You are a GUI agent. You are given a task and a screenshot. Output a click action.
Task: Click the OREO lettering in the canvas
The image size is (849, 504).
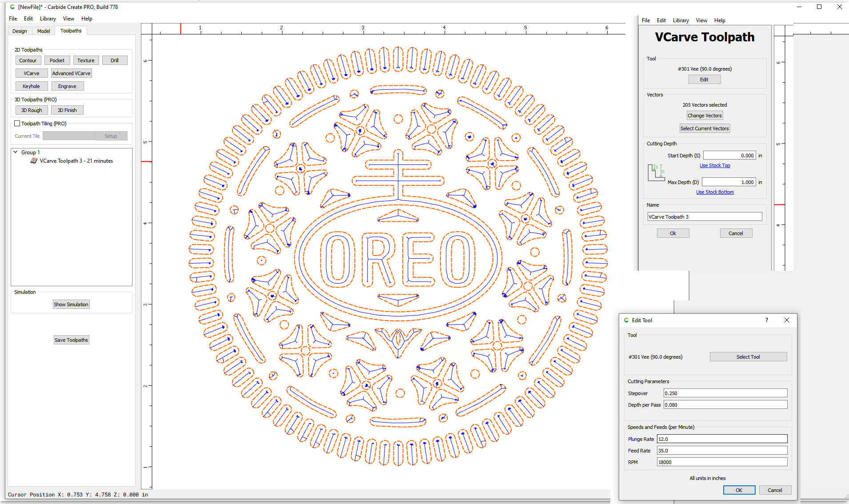click(398, 259)
